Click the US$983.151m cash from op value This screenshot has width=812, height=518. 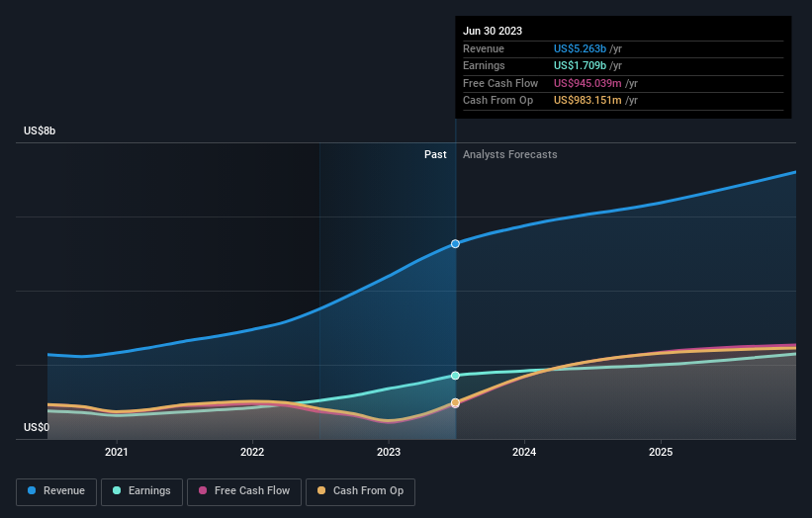(x=587, y=101)
